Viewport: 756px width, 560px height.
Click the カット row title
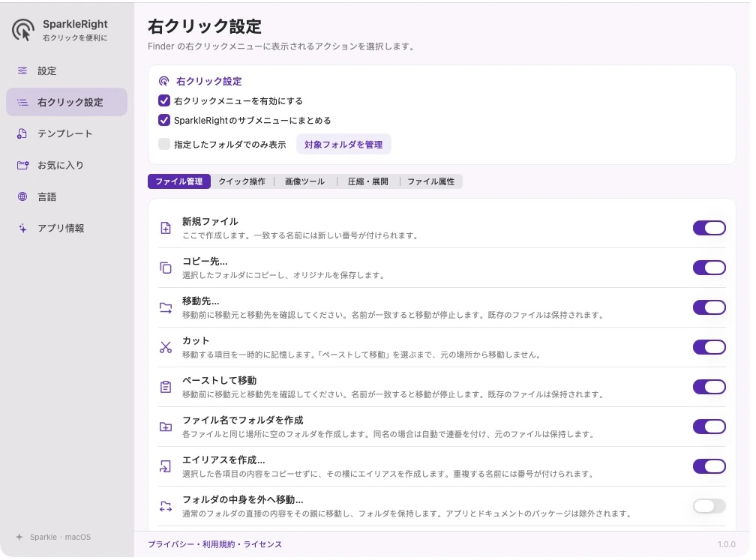point(196,340)
